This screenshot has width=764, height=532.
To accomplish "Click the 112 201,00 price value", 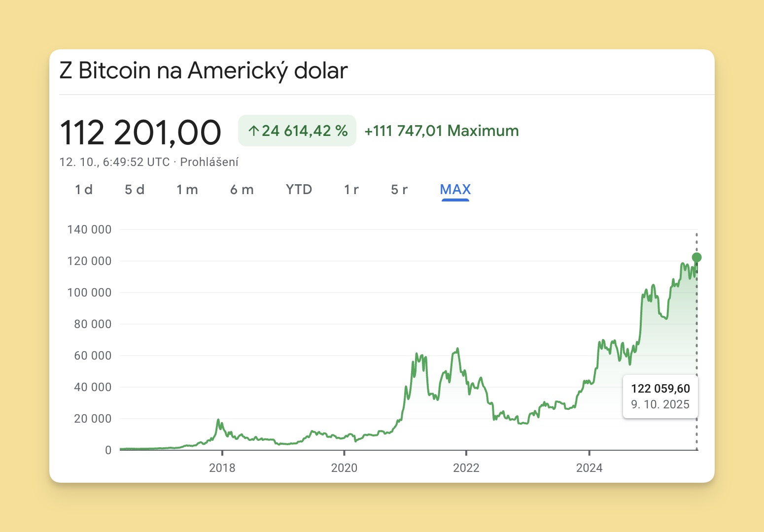I will pos(140,133).
